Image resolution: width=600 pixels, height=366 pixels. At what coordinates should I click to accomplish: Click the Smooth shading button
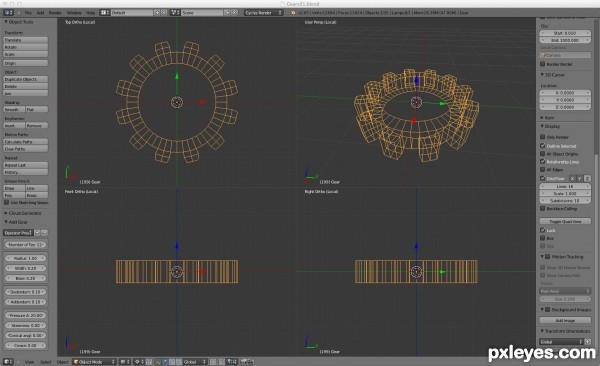[14, 109]
